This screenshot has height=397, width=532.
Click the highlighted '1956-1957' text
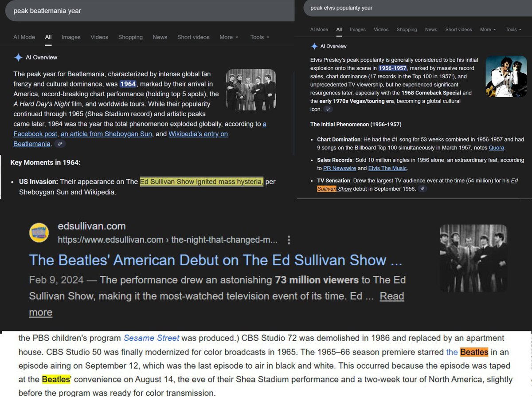click(x=392, y=68)
